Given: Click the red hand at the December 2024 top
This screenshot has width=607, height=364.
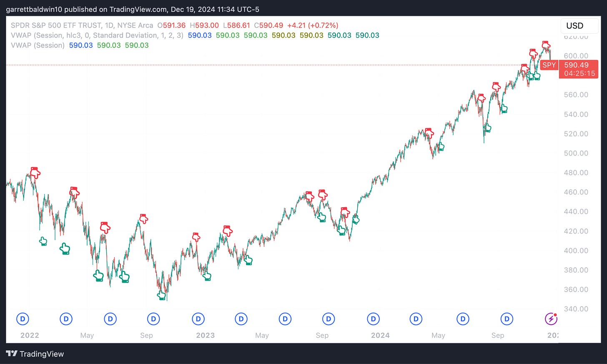Looking at the screenshot, I should coord(546,45).
